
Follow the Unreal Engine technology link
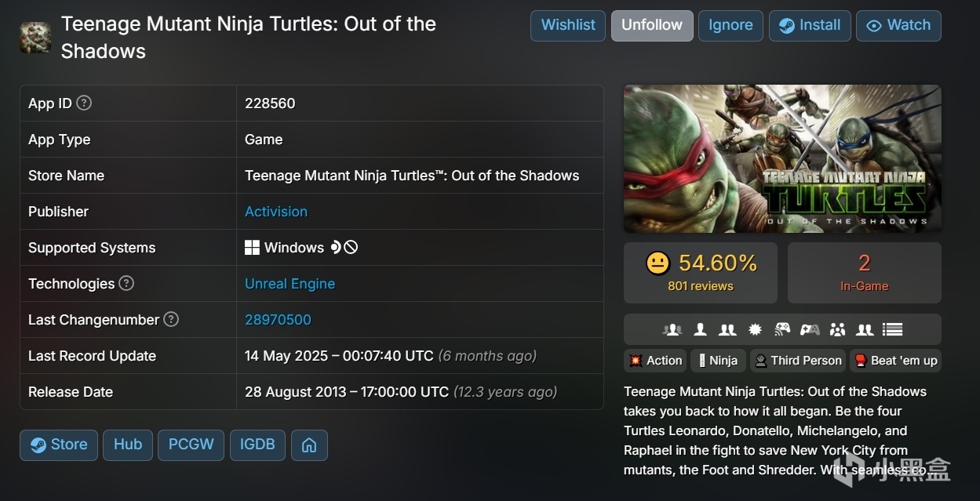pos(290,284)
